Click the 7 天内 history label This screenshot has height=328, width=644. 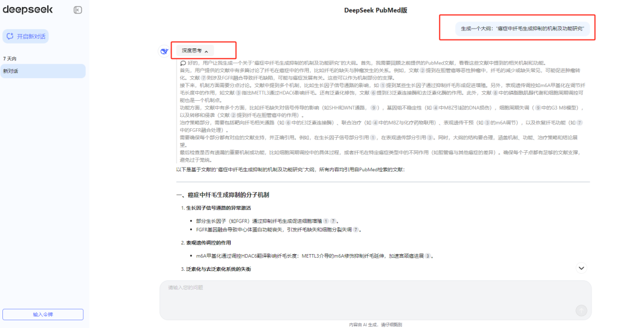point(10,58)
